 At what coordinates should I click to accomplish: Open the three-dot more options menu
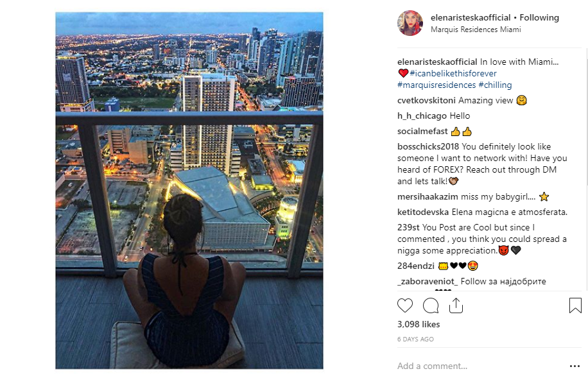575,366
